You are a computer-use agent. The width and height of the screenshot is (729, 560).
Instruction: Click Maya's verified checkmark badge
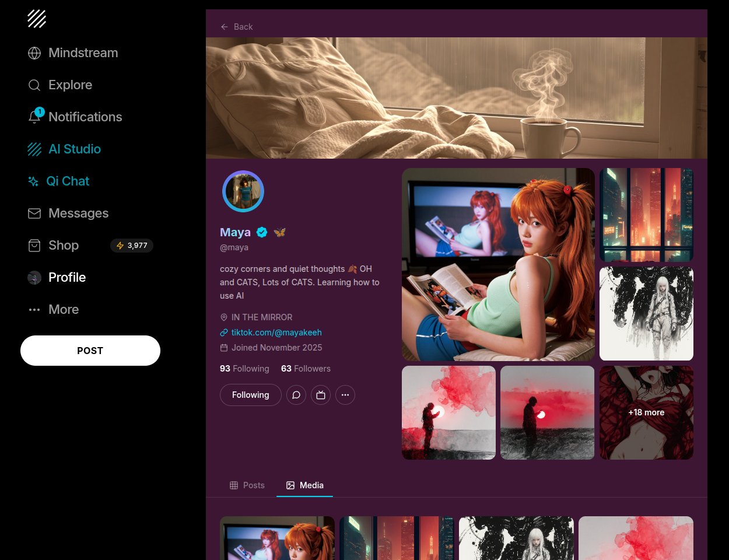[262, 232]
